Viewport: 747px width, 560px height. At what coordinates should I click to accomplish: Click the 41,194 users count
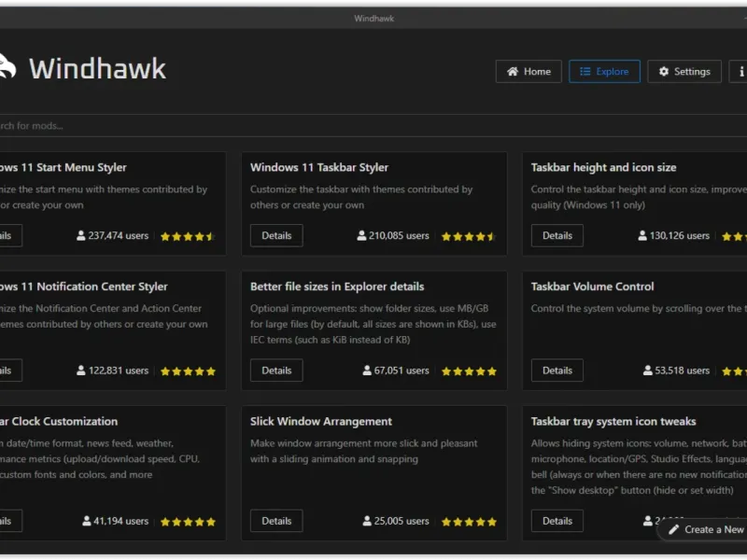120,521
